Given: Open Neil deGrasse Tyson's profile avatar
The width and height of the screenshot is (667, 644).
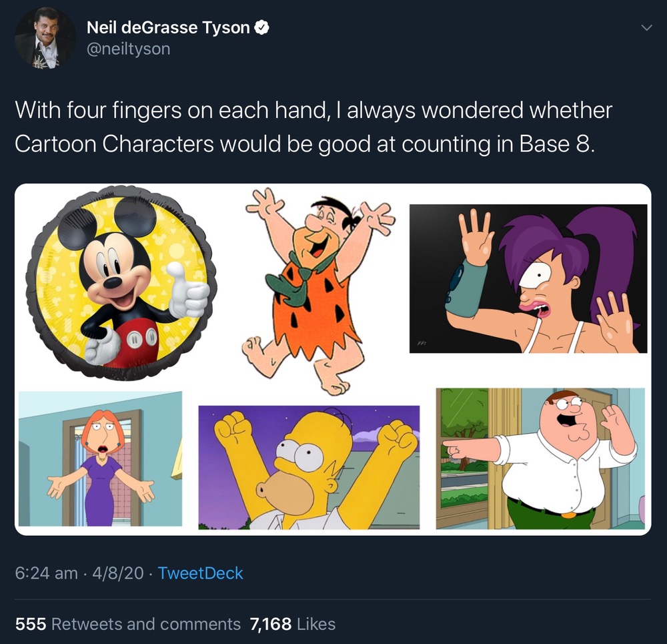Looking at the screenshot, I should tap(45, 38).
